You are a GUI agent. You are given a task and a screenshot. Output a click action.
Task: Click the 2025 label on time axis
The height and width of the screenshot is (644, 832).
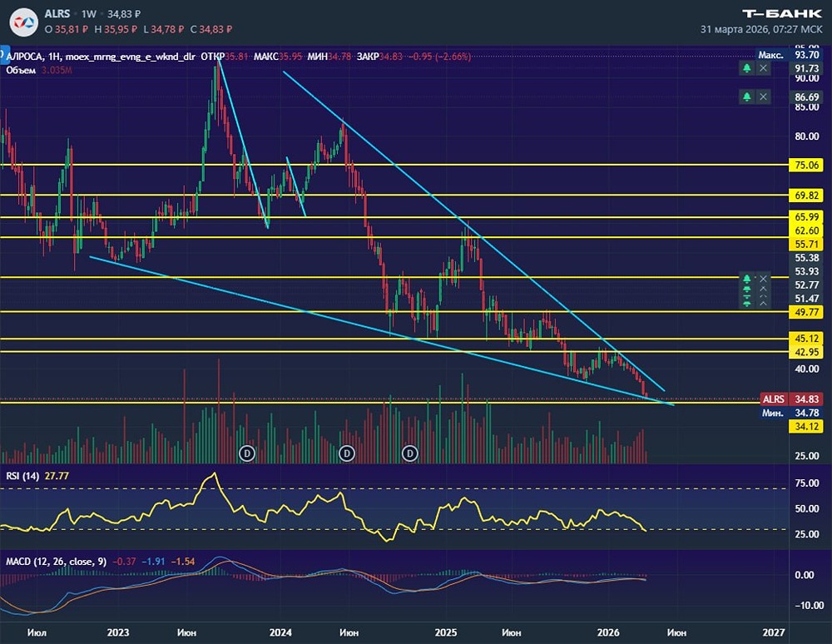446,633
